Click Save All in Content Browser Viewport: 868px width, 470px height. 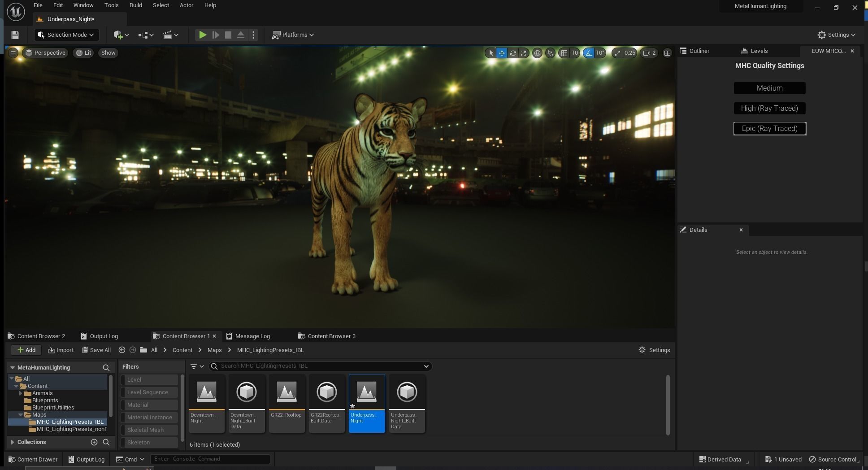click(96, 350)
